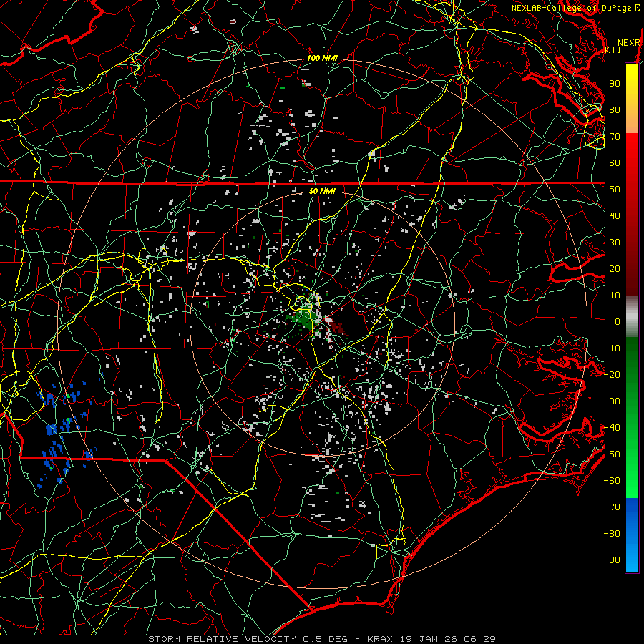Click the positive 80 scale label
The width and height of the screenshot is (644, 644).
[615, 110]
